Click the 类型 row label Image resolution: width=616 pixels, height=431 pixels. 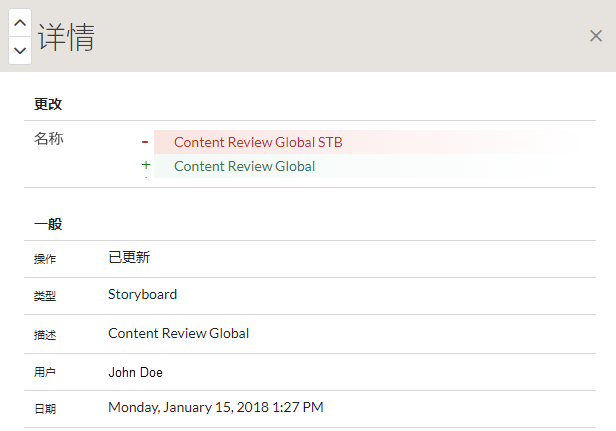pos(45,297)
